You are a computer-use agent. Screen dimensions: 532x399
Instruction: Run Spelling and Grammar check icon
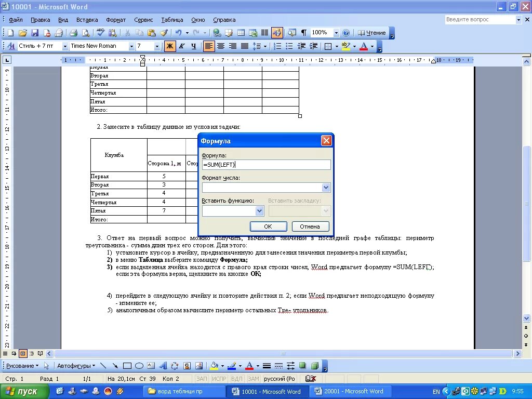[x=100, y=33]
